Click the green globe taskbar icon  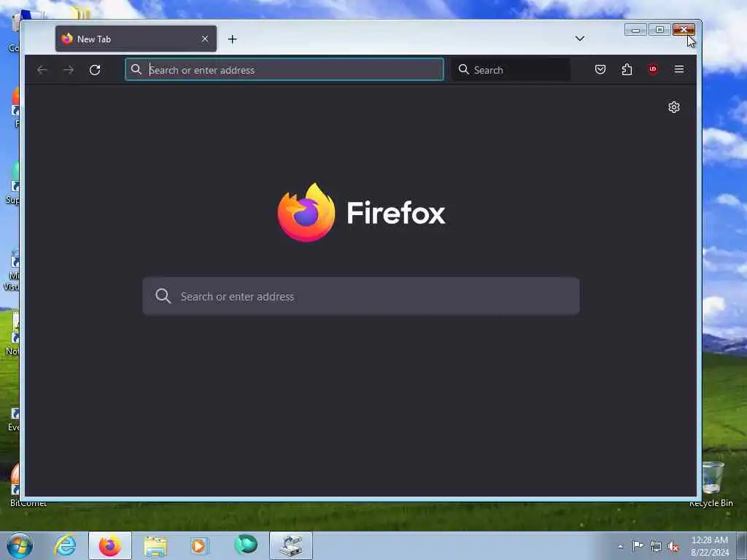click(x=246, y=545)
